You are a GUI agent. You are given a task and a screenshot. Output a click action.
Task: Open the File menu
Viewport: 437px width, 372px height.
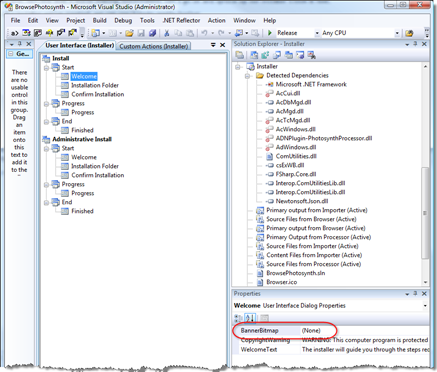coord(15,20)
